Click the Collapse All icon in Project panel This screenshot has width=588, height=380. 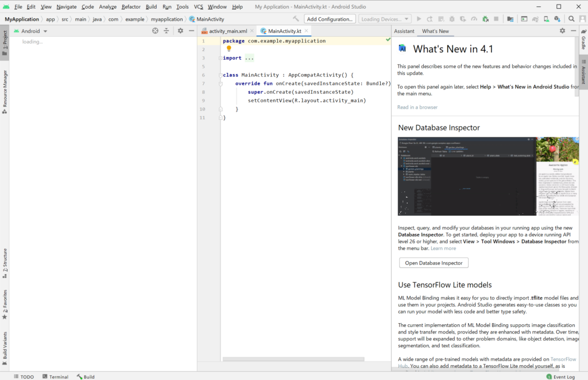point(167,31)
